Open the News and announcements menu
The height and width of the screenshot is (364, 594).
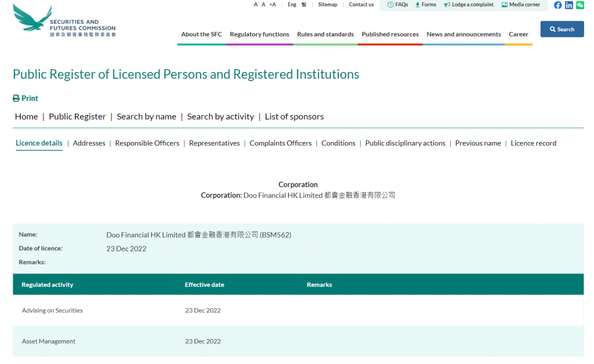463,34
